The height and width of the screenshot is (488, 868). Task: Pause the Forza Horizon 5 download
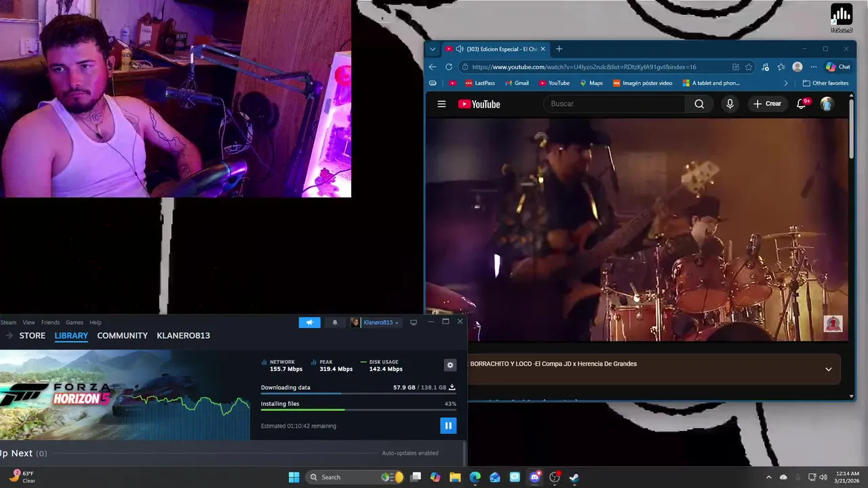448,426
